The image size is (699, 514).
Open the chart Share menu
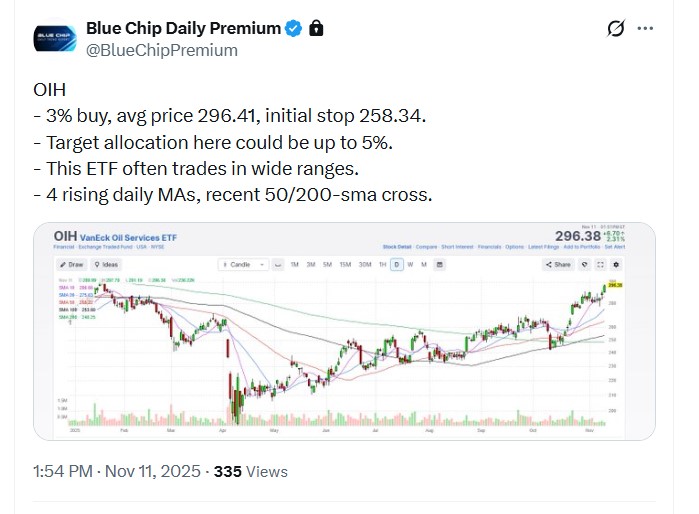point(559,265)
